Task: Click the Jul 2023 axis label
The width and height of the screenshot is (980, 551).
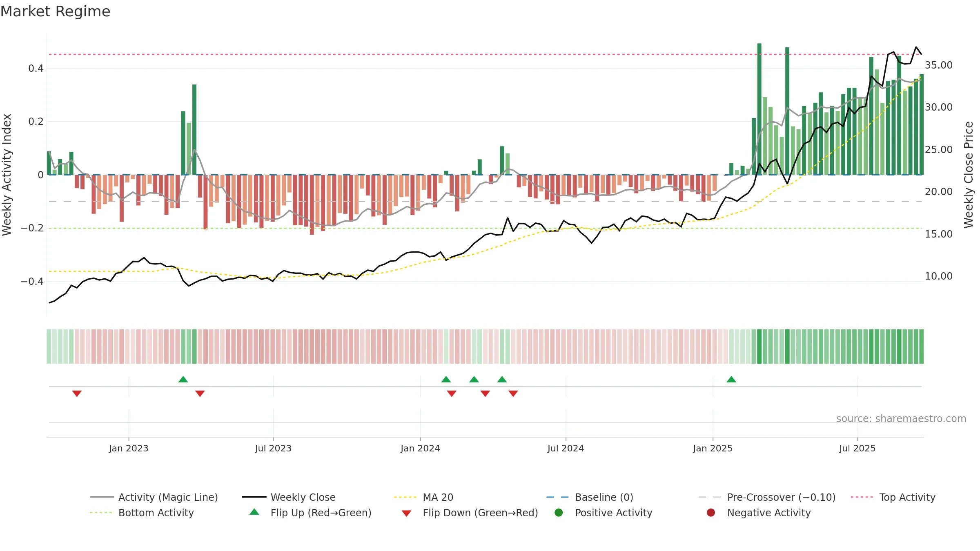Action: tap(273, 449)
